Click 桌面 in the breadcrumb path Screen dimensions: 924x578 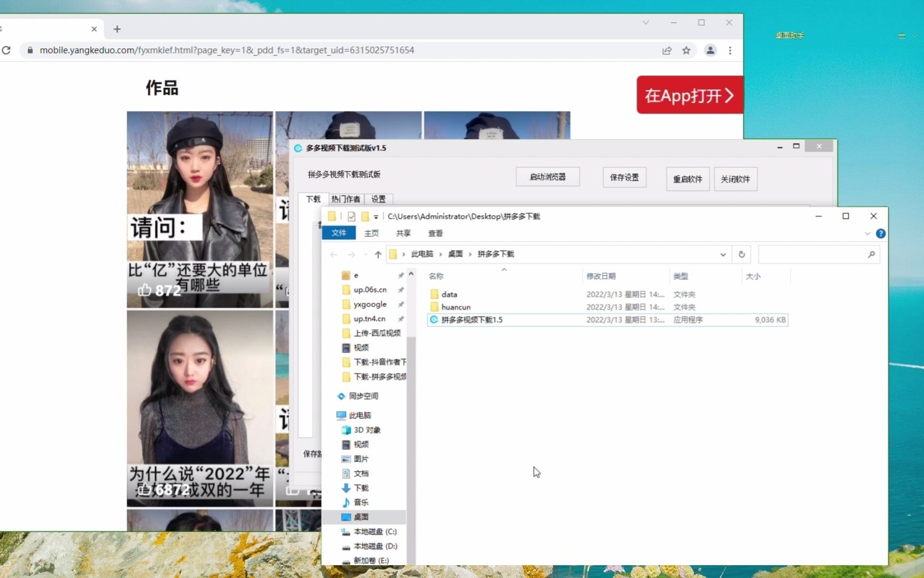point(455,254)
